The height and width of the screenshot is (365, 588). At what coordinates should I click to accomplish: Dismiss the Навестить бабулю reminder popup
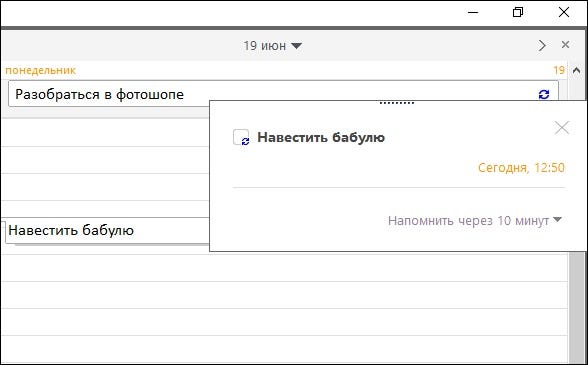tap(562, 128)
